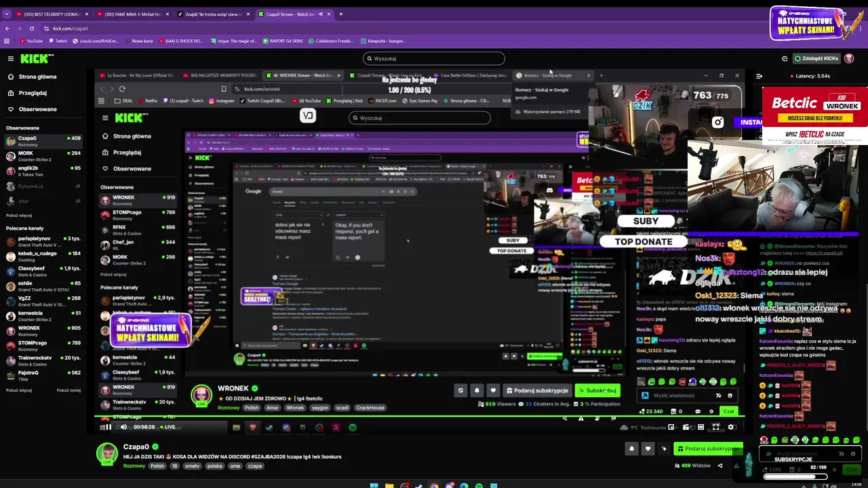Open Trainwreckstv recommended channel
This screenshot has width=868, height=488.
pos(43,361)
